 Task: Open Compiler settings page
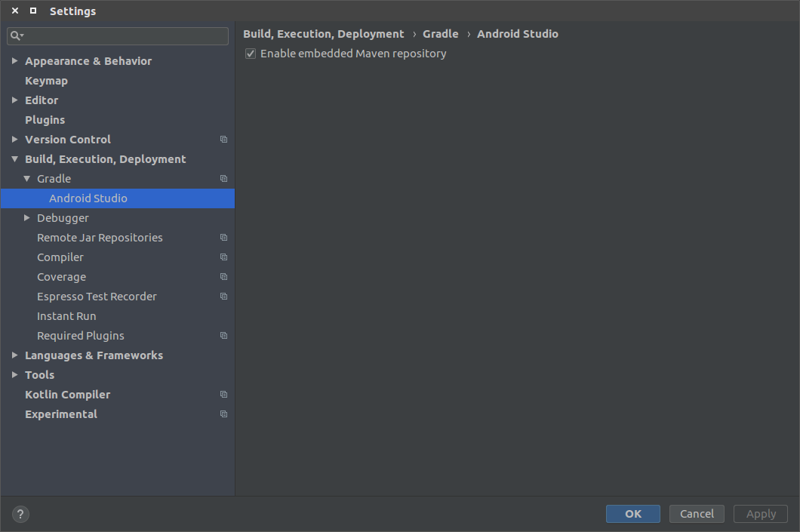(60, 257)
